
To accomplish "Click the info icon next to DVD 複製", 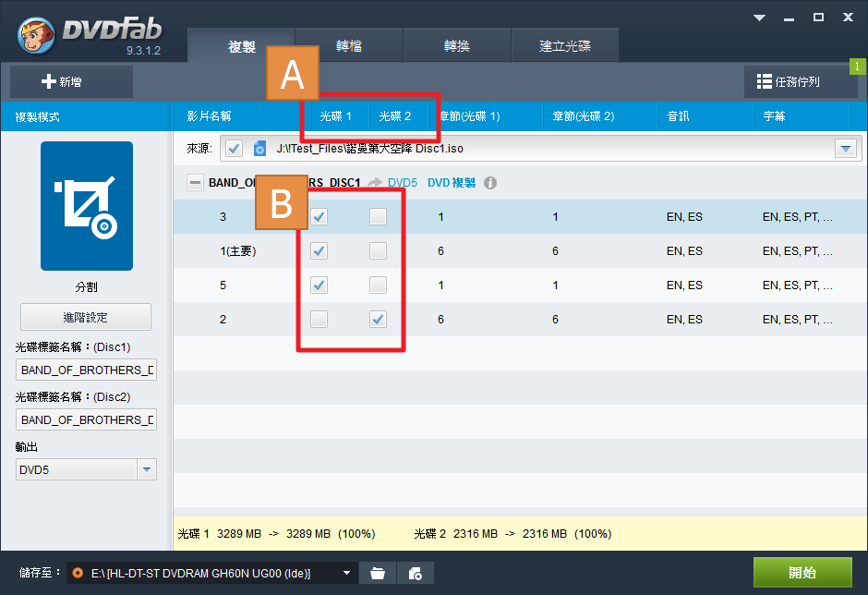I will pyautogui.click(x=490, y=183).
